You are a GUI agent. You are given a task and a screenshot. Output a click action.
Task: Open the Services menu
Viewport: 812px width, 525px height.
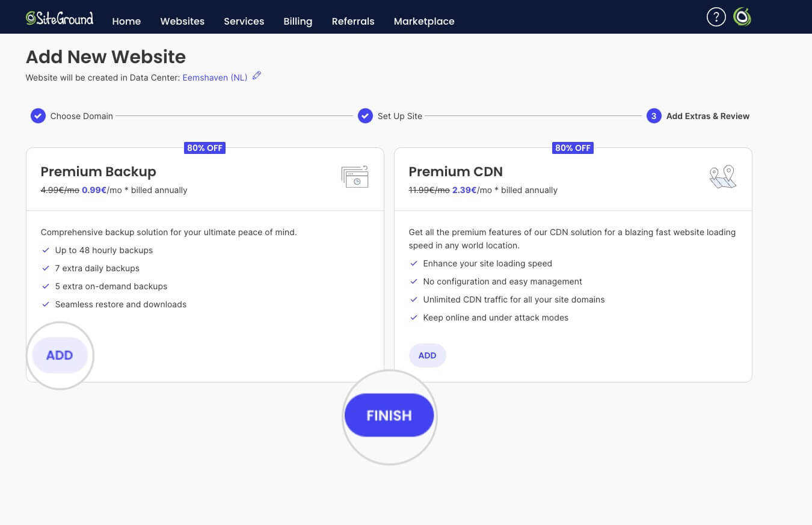tap(244, 21)
